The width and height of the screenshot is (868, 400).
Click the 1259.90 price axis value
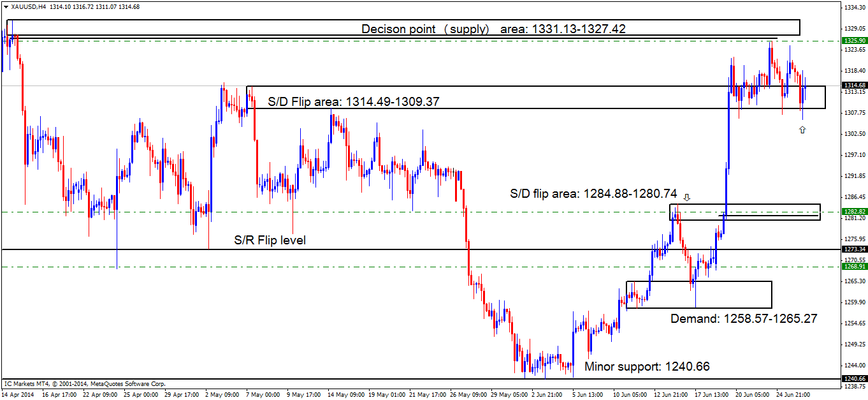click(853, 302)
